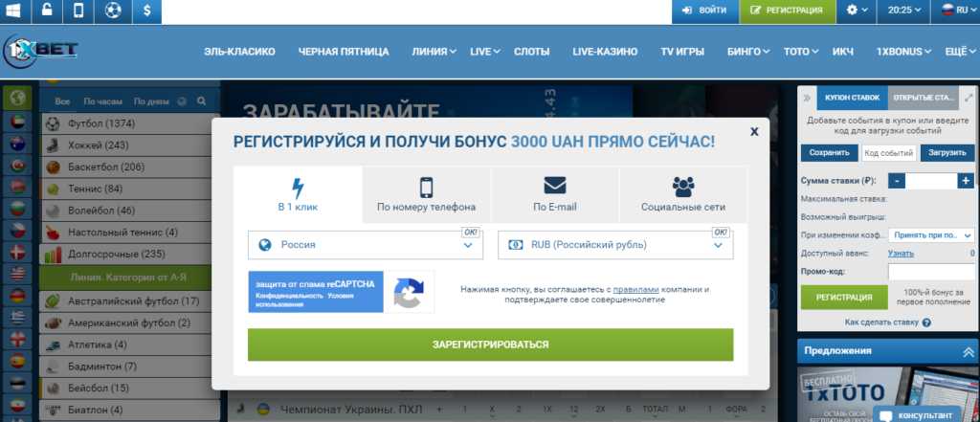Screen dimensions: 980x422
Task: Increase bet amount with plus button
Action: [x=966, y=181]
